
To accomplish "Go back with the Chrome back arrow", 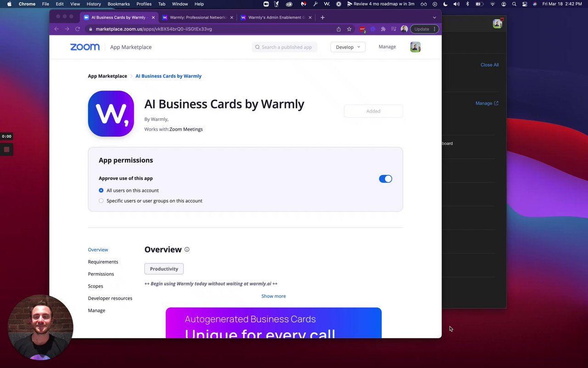I will (x=57, y=29).
